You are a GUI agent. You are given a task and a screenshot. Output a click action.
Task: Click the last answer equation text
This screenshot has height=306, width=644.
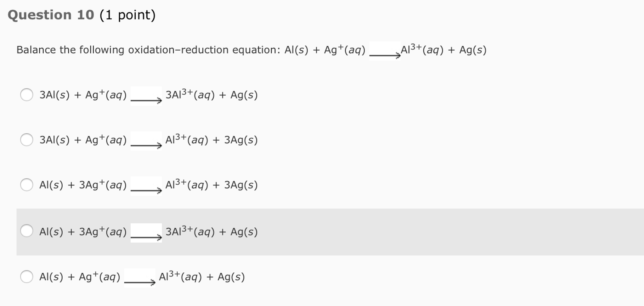click(x=142, y=277)
